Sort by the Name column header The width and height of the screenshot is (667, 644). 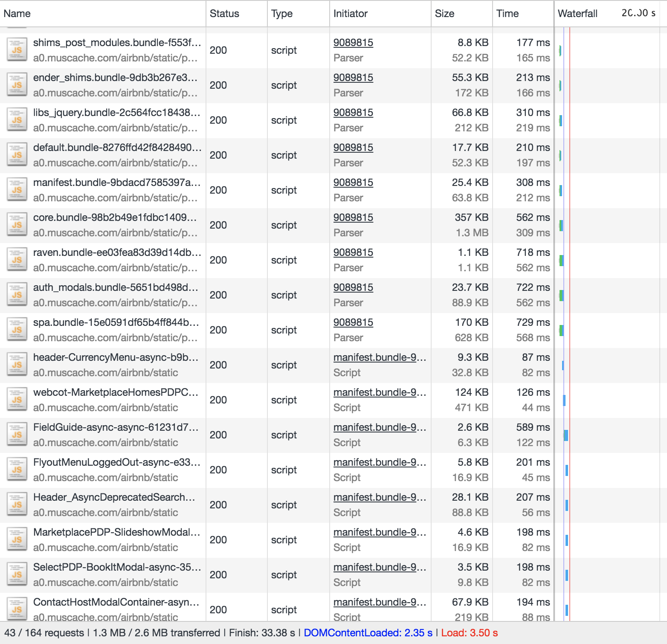(x=103, y=14)
